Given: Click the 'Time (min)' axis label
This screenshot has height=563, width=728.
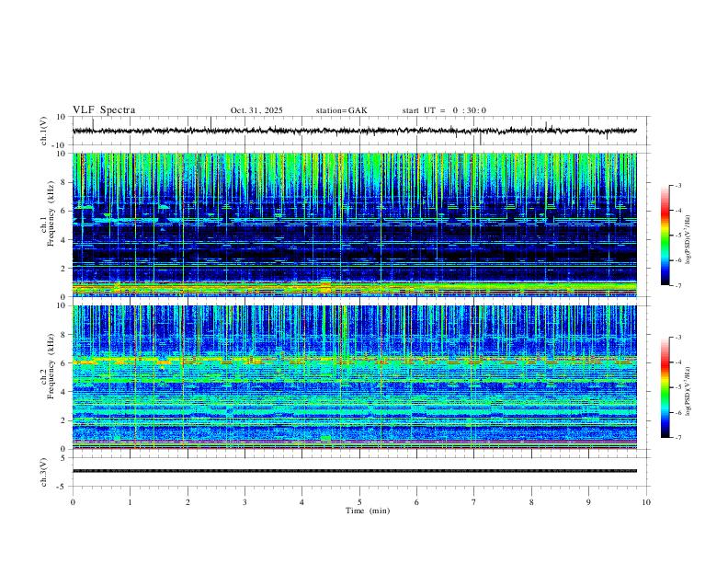Looking at the screenshot, I should [x=368, y=511].
